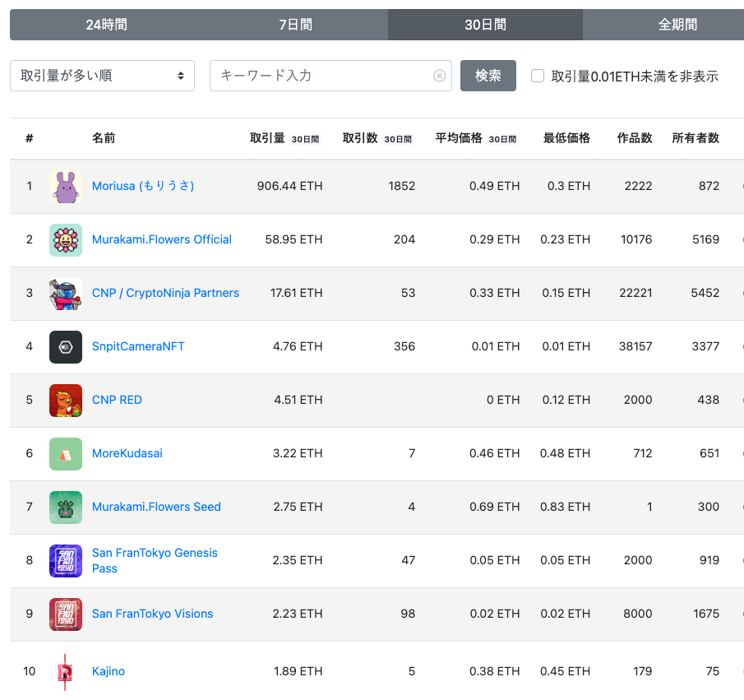This screenshot has width=744, height=700.
Task: Click the CryptoNinja Partners ninja icon
Action: 66,294
